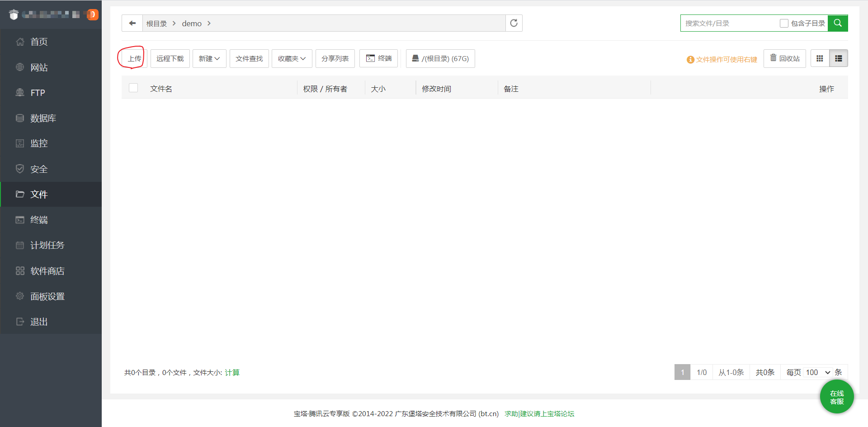Switch to grid view layout
Screen dimensions: 868x427
pyautogui.click(x=820, y=58)
